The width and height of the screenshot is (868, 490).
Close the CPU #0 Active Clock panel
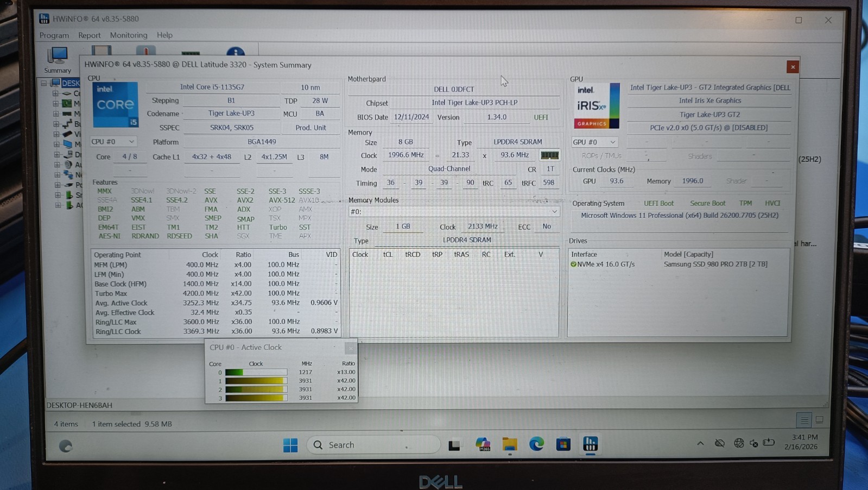coord(351,347)
